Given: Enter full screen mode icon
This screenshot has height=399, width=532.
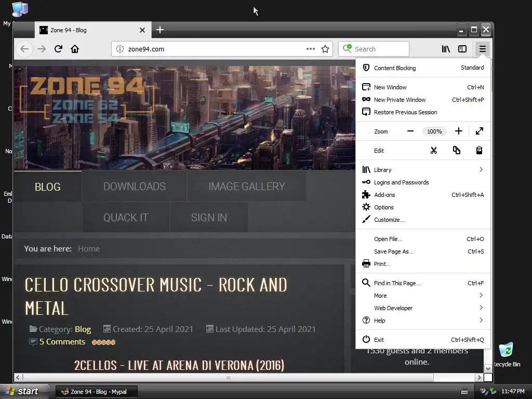Looking at the screenshot, I should click(x=479, y=131).
